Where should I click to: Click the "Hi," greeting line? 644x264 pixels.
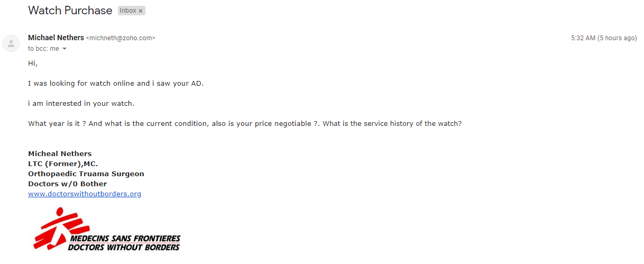[x=33, y=63]
